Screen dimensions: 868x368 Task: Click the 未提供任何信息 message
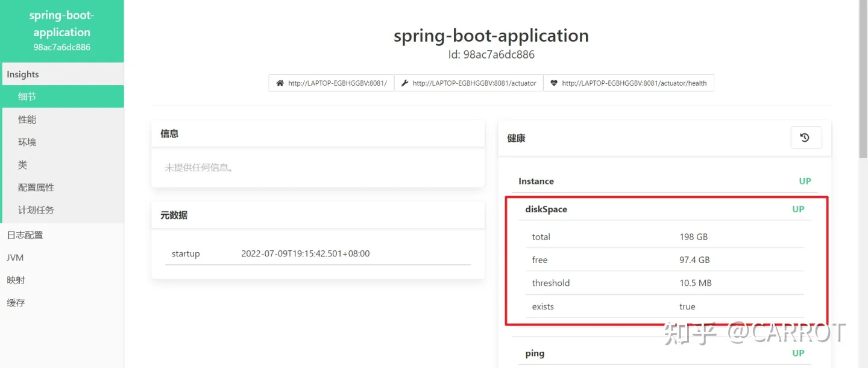pyautogui.click(x=200, y=167)
